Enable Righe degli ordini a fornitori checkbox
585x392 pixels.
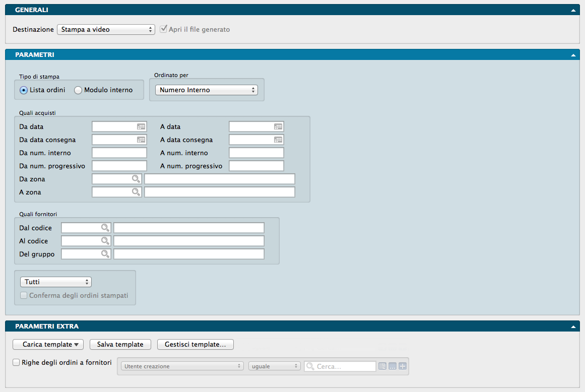(17, 362)
